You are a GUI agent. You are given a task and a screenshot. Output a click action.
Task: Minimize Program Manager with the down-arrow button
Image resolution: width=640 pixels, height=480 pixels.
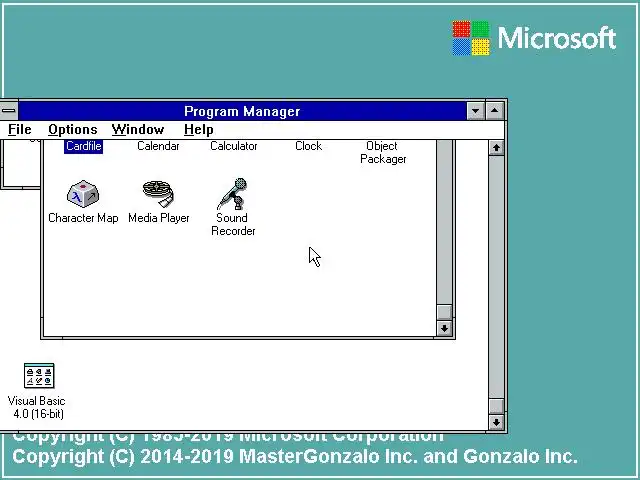tap(476, 111)
